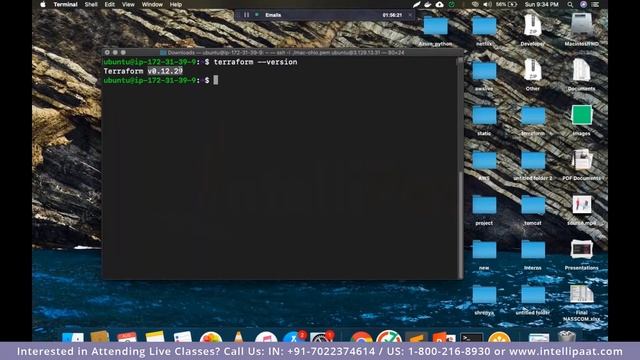Select the static desktop folder
640x360 pixels.
coord(484,116)
